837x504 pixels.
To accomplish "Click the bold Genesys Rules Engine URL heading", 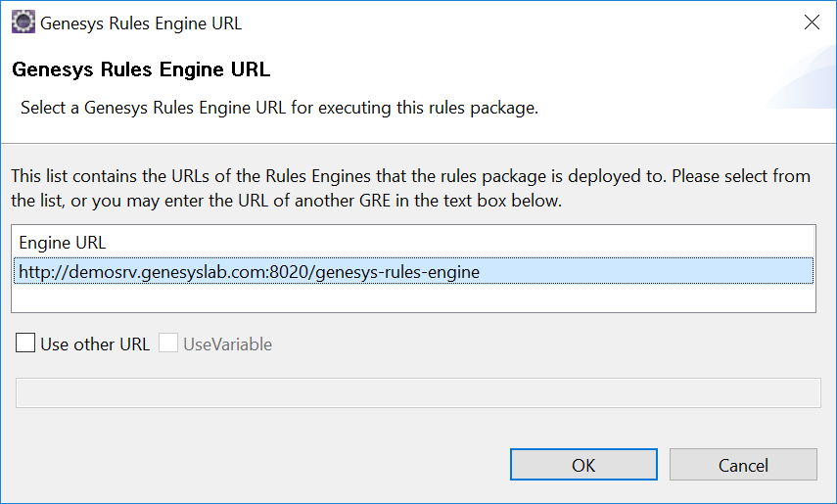I will (141, 69).
